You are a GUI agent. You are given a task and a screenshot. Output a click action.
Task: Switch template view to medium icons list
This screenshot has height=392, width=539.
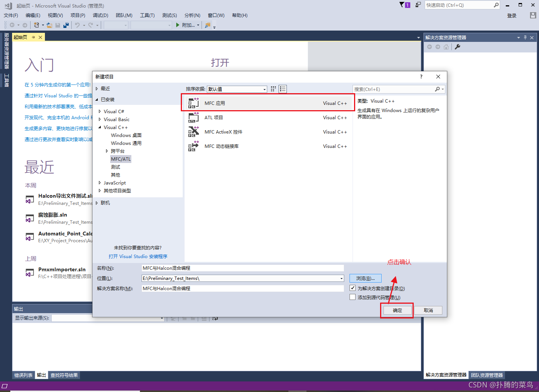(283, 89)
